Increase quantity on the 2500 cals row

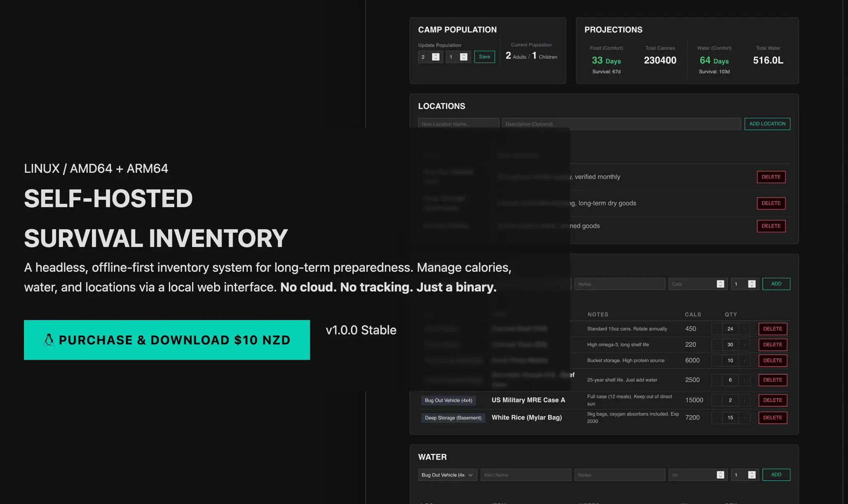click(744, 380)
